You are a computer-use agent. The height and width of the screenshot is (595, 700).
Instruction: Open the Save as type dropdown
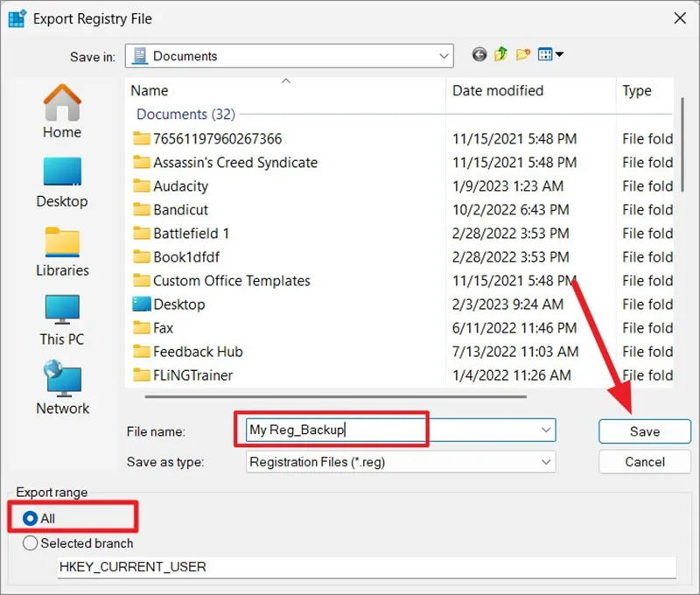pyautogui.click(x=401, y=462)
